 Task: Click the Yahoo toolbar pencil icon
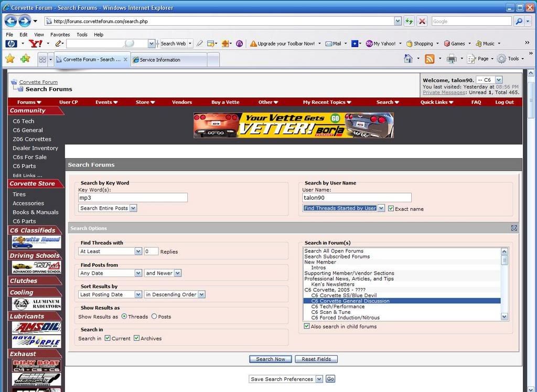(59, 43)
